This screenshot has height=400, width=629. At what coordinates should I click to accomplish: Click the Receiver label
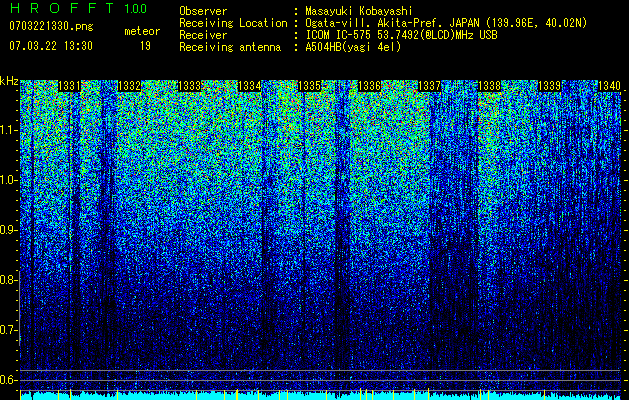point(203,35)
